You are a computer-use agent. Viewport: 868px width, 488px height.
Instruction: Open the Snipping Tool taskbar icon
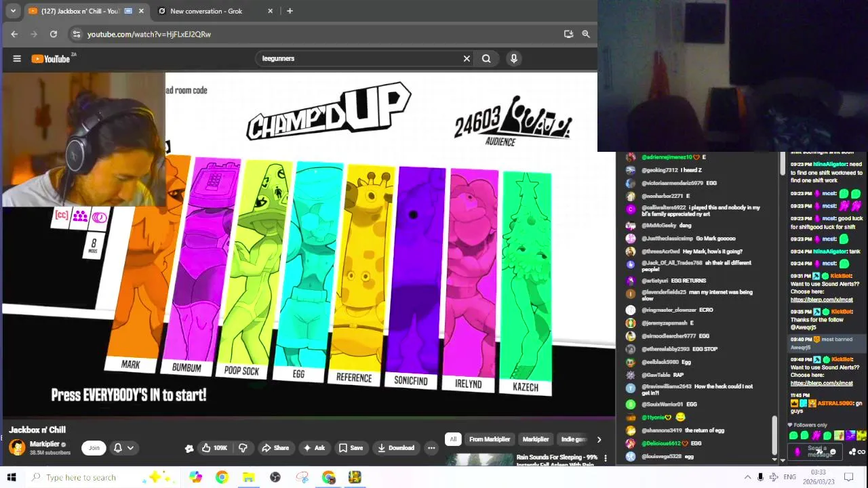(x=302, y=477)
